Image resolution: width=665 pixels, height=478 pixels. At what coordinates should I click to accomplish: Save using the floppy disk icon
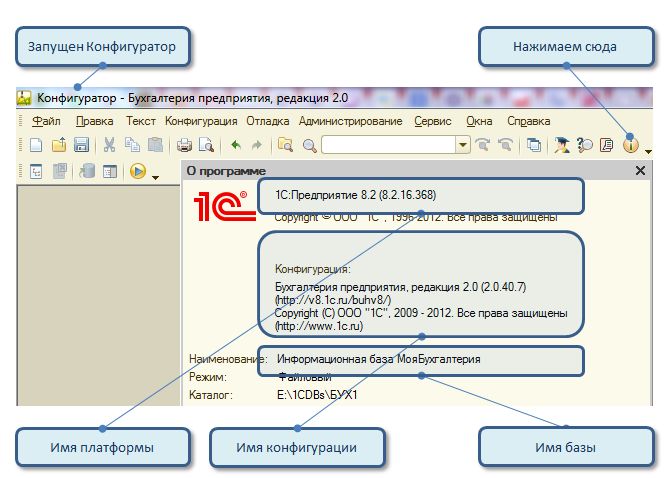click(x=81, y=145)
